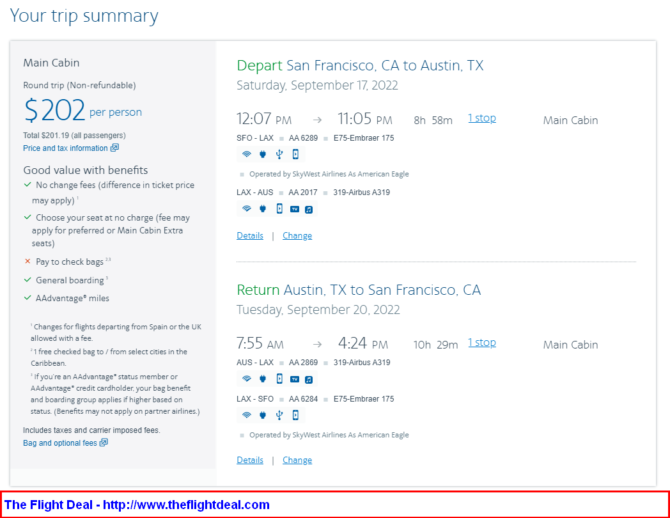Screen dimensions: 670x518
Task: Click 'Saturday, September 17, 2022' date
Action: [317, 85]
